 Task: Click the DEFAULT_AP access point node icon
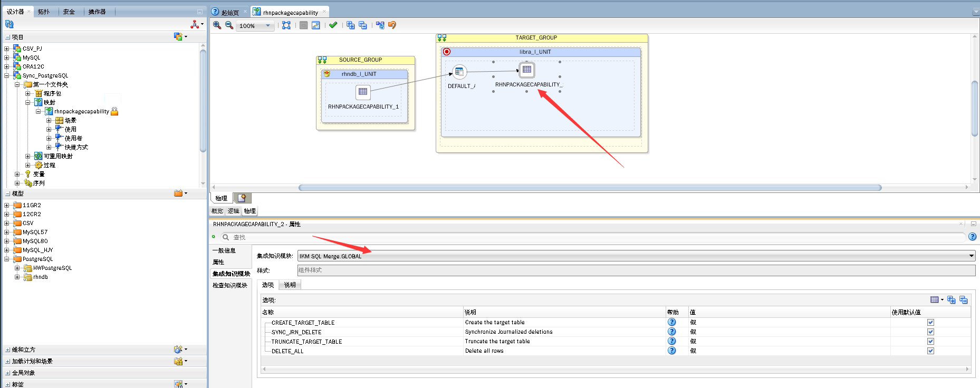tap(459, 72)
